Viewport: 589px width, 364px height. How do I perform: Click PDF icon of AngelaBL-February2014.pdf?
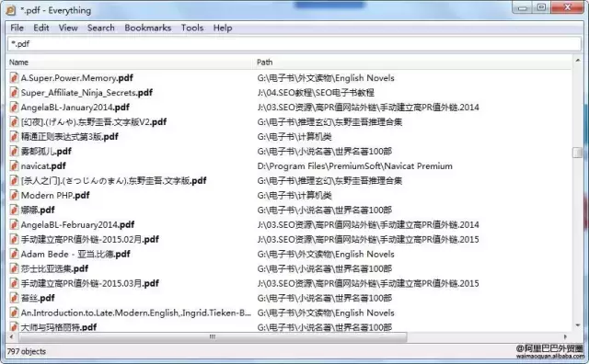click(14, 224)
